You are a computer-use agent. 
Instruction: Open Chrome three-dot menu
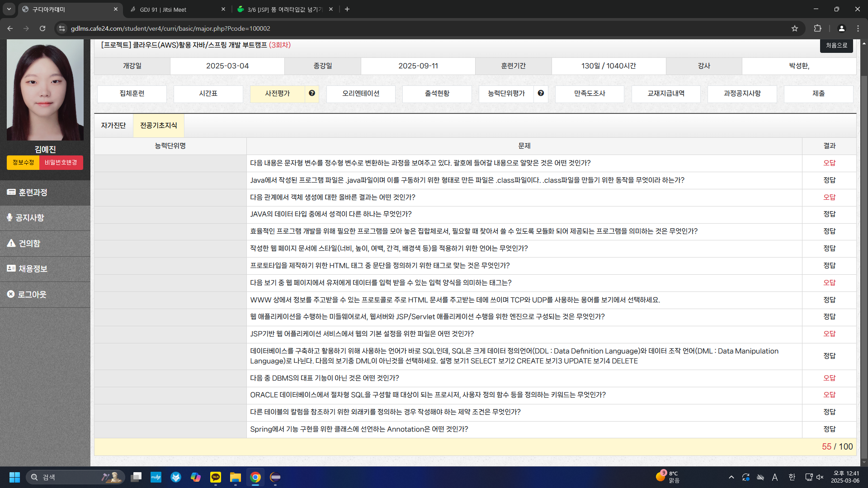point(858,28)
